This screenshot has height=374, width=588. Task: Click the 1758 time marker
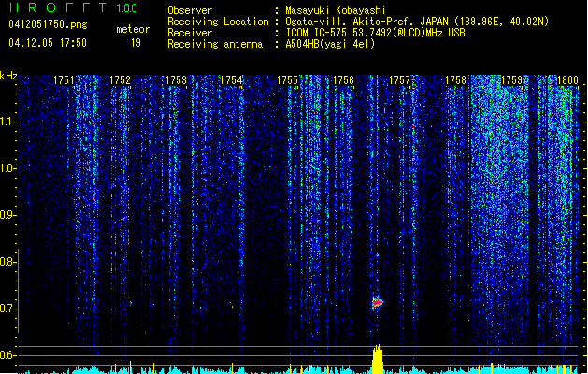click(455, 80)
